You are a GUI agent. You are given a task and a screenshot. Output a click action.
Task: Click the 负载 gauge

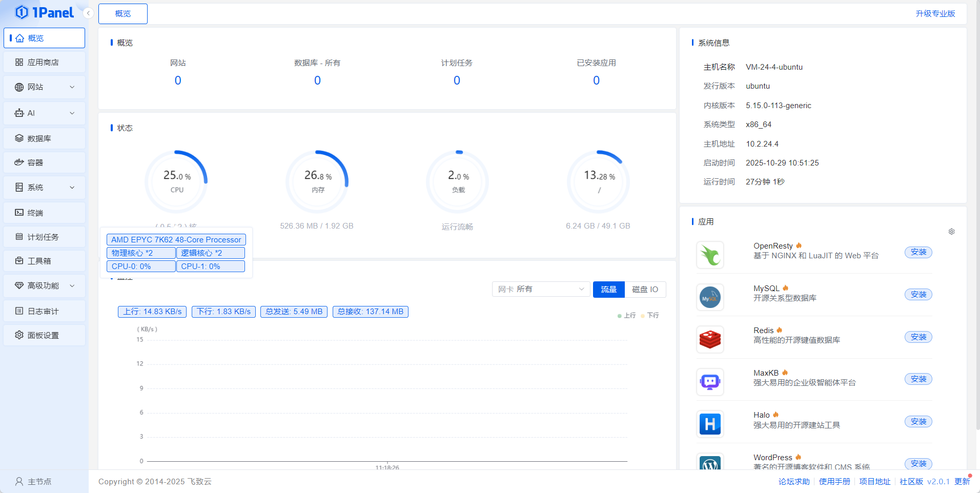point(458,181)
